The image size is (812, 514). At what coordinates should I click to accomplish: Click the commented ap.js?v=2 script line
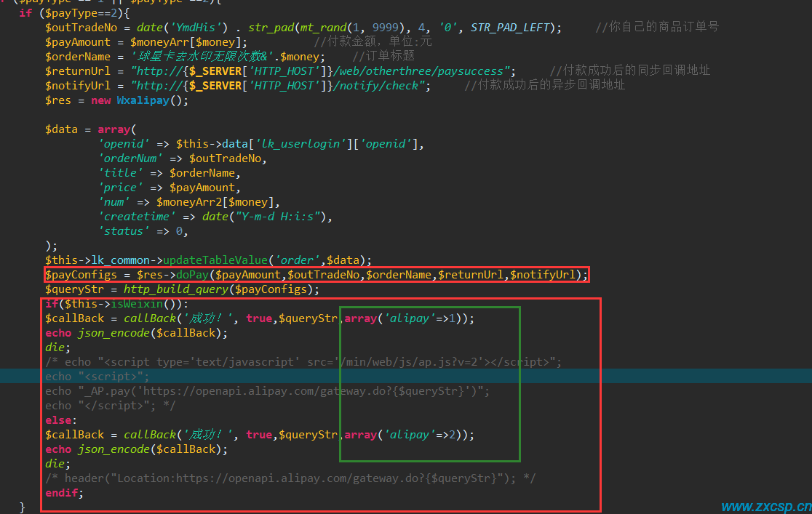[x=303, y=362]
